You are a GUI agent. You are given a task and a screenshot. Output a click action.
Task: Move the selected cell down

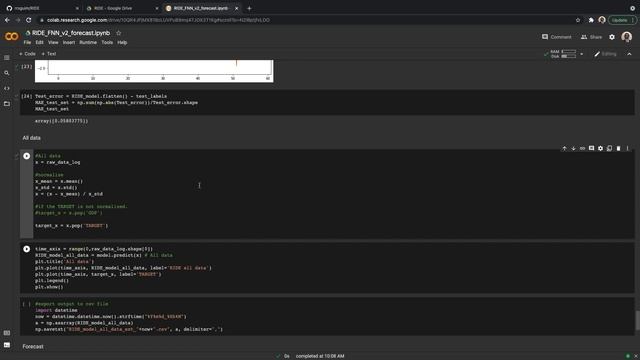[573, 149]
